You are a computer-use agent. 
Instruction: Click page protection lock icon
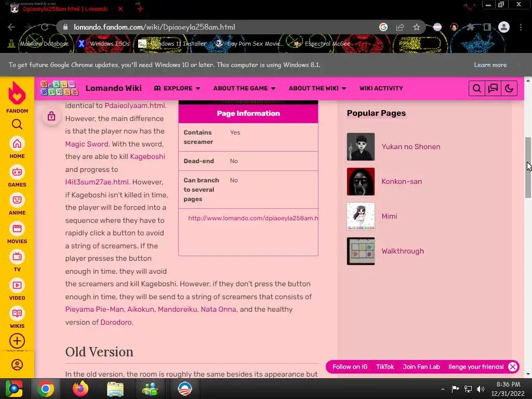(51, 116)
